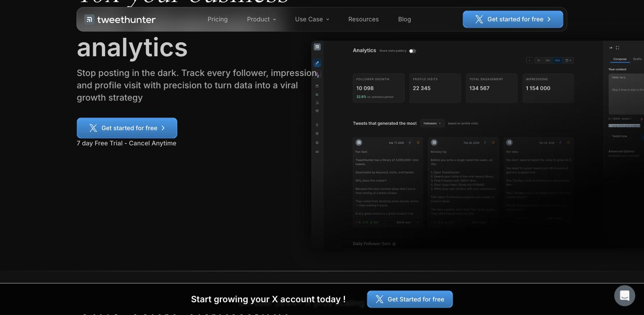This screenshot has height=315, width=644.
Task: Click Edit & tweet on Fun fact card
Action: pos(404,223)
